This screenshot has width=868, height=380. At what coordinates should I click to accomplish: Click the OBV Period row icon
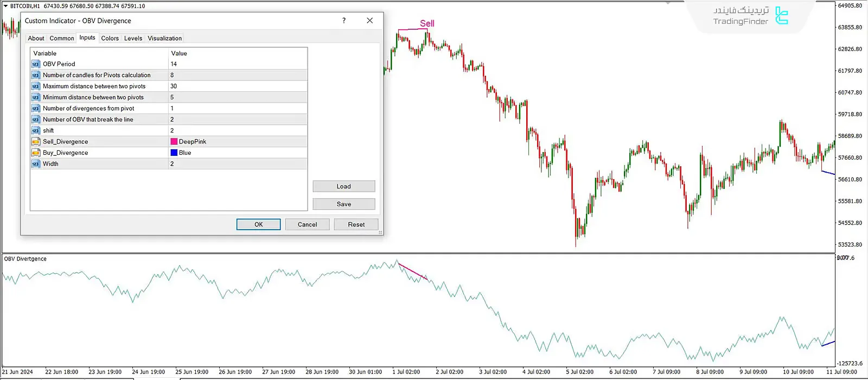pos(36,64)
